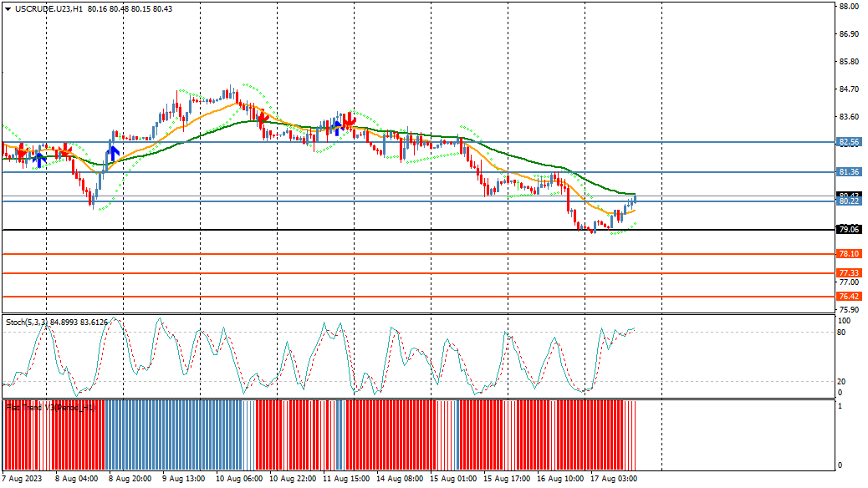Click the 8 Aug 04:00 time label
The height and width of the screenshot is (488, 868).
tap(76, 479)
